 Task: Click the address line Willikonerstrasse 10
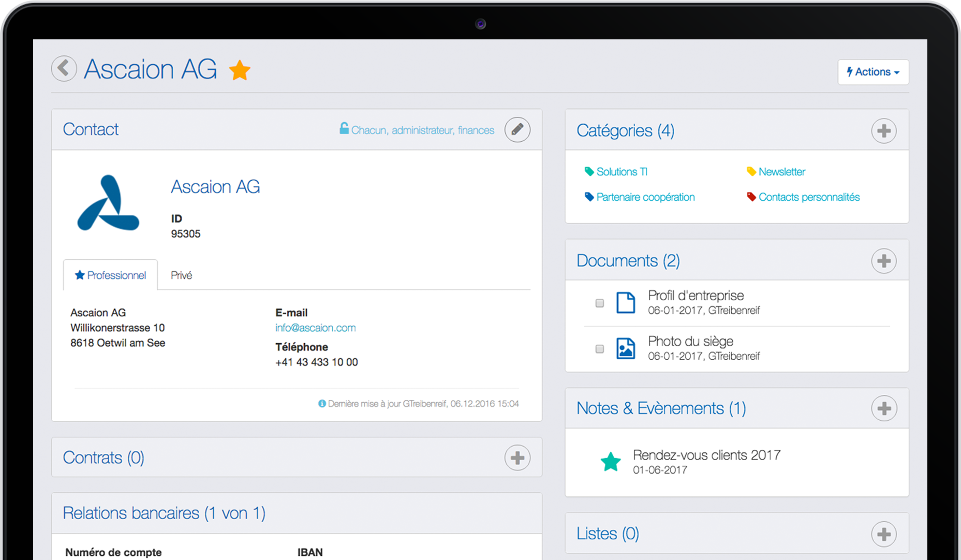tap(117, 328)
